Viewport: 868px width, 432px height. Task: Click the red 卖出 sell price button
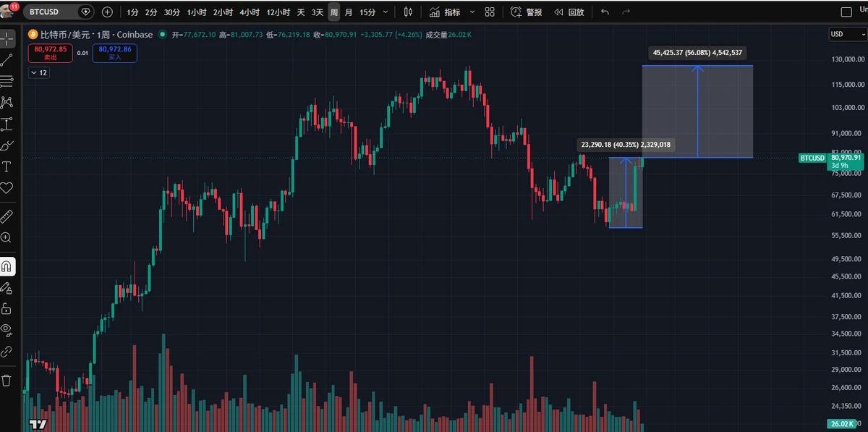50,53
